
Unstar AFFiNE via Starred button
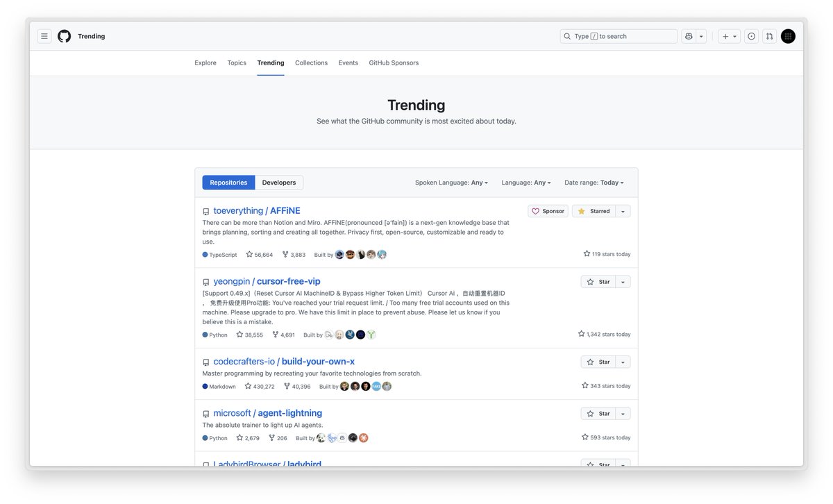(x=594, y=211)
